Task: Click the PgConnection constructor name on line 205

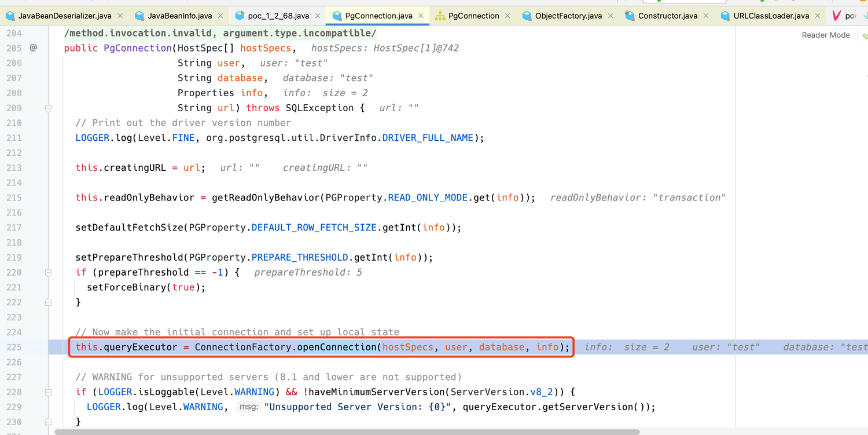Action: pyautogui.click(x=138, y=48)
